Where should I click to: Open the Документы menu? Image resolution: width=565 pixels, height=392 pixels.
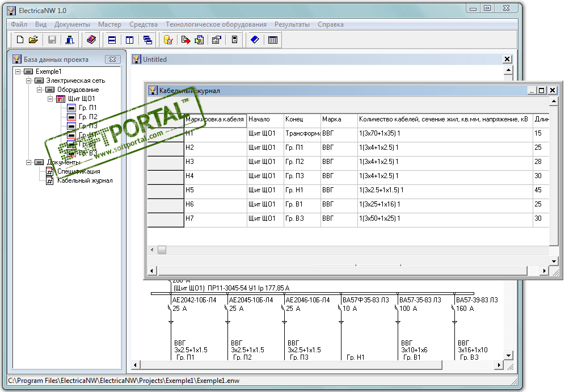(72, 24)
